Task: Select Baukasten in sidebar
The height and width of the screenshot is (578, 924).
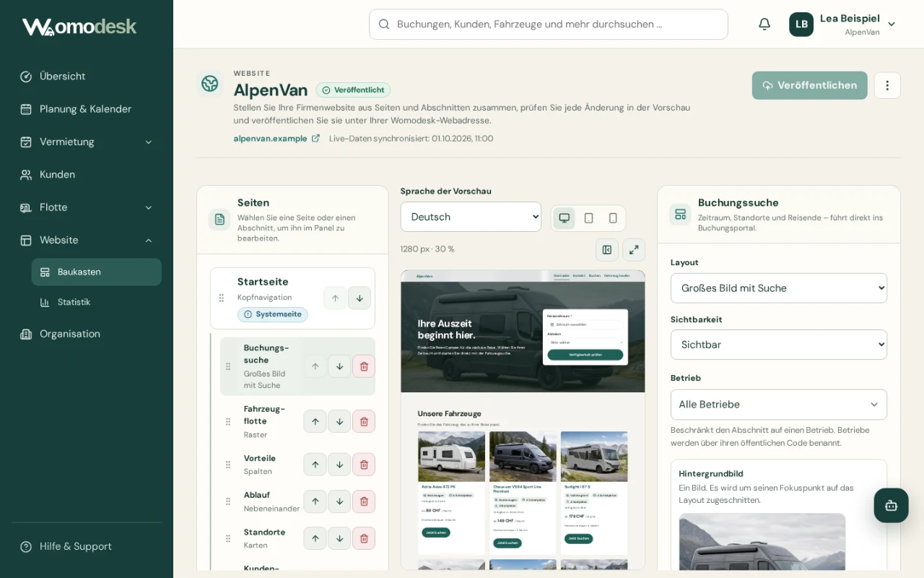Action: (x=97, y=272)
